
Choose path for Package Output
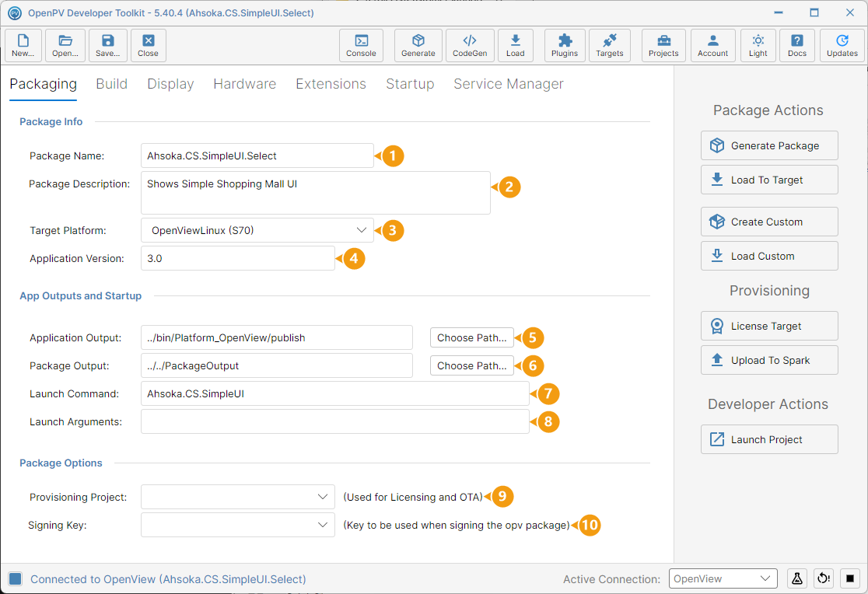pyautogui.click(x=471, y=366)
